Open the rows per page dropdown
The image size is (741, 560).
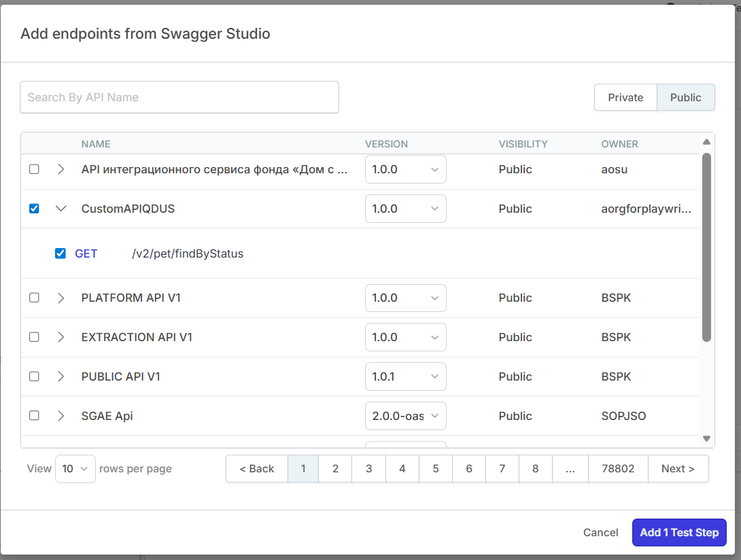pyautogui.click(x=75, y=468)
